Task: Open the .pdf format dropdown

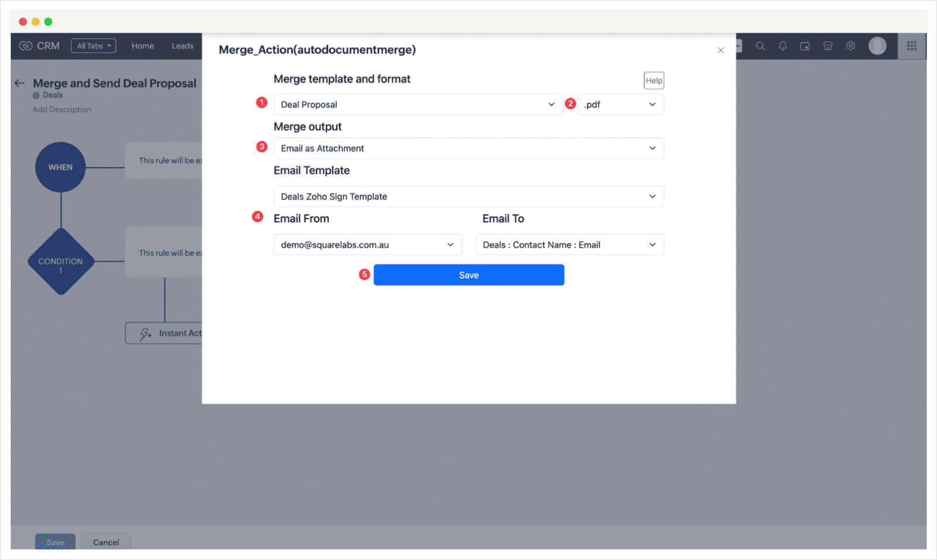Action: pyautogui.click(x=620, y=104)
